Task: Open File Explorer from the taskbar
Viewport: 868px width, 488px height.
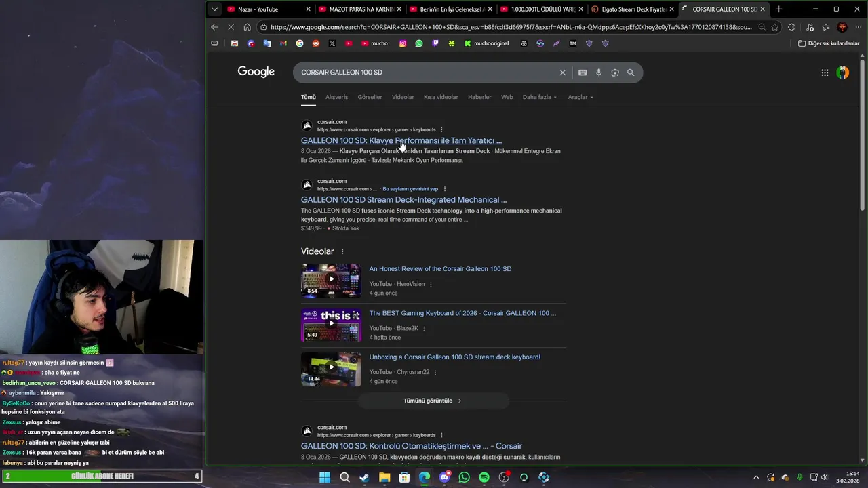Action: coord(384,477)
